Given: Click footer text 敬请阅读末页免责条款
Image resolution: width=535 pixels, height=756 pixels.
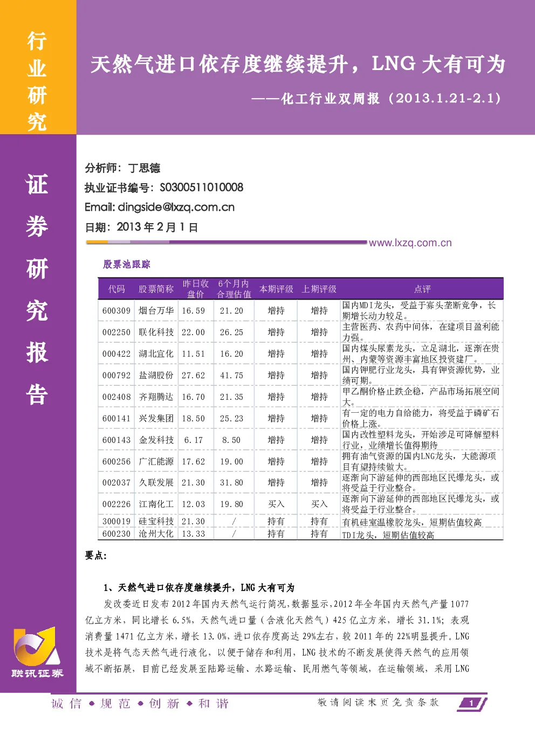Looking at the screenshot, I should point(378,702).
